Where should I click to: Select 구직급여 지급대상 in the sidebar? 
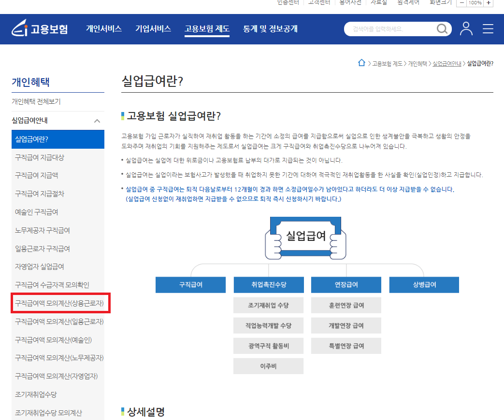click(x=41, y=157)
